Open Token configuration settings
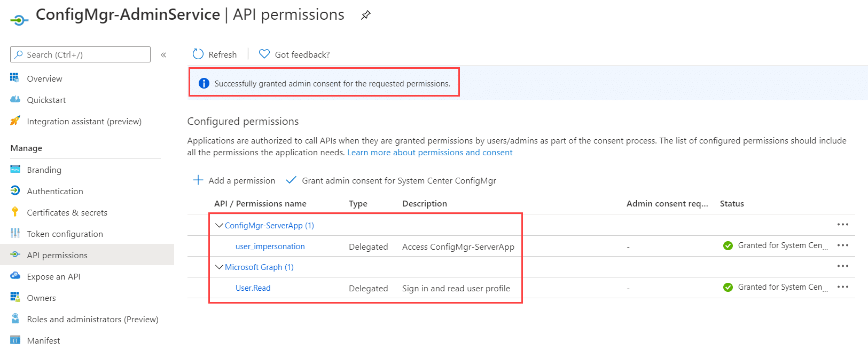Image resolution: width=868 pixels, height=350 pixels. point(65,234)
